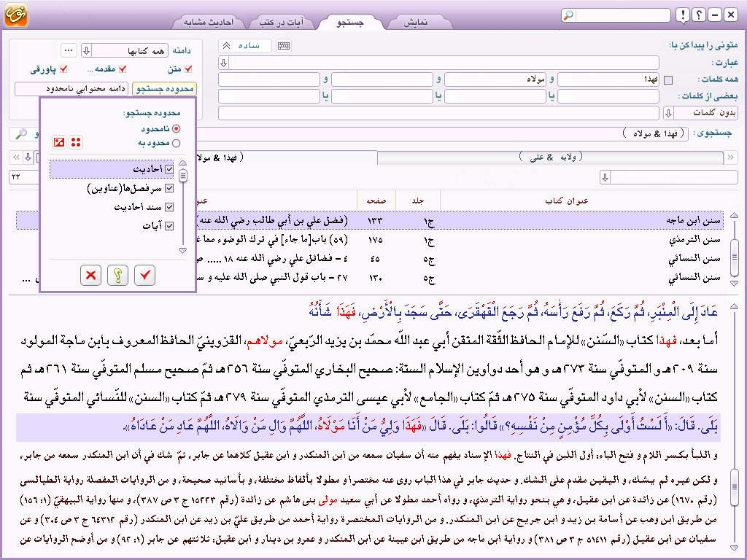Viewport: 747px width, 560px height.
Task: Collapse the ساده search mode expander
Action: coord(226,46)
